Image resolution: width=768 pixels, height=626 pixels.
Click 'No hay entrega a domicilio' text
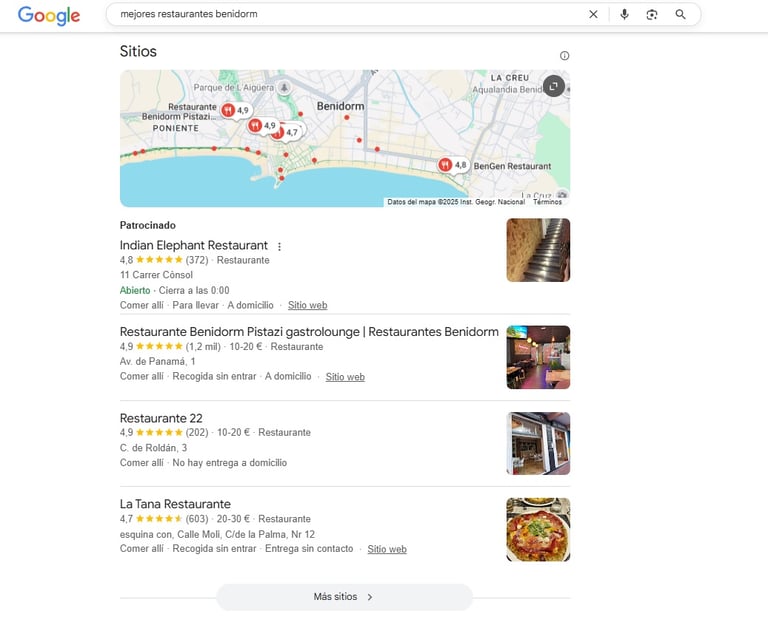[230, 463]
